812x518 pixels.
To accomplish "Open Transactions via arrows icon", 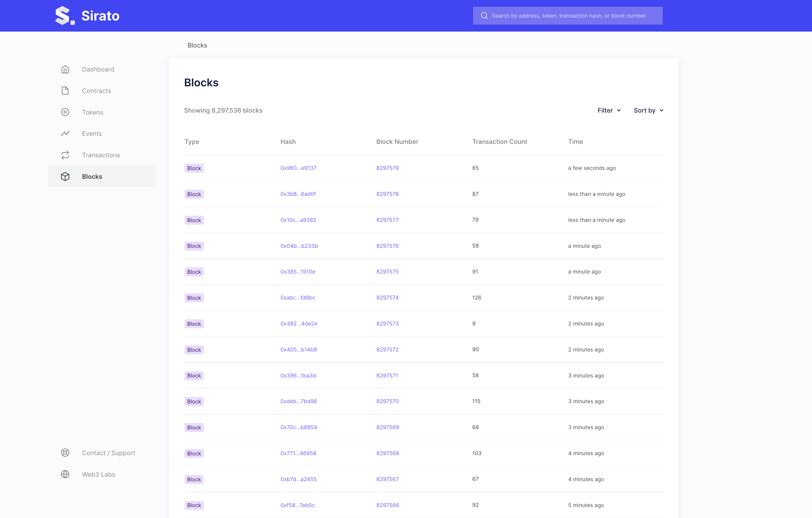I will [x=65, y=155].
